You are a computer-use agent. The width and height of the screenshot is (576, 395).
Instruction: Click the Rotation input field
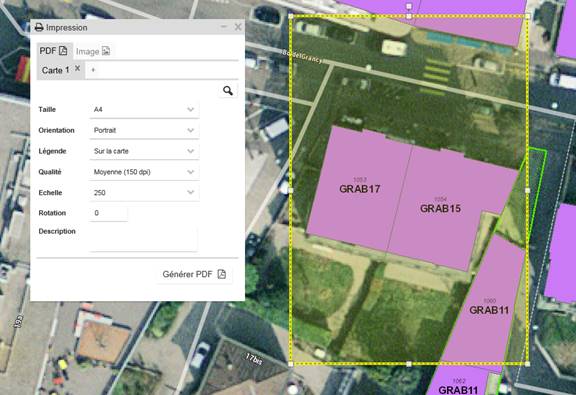pos(109,213)
